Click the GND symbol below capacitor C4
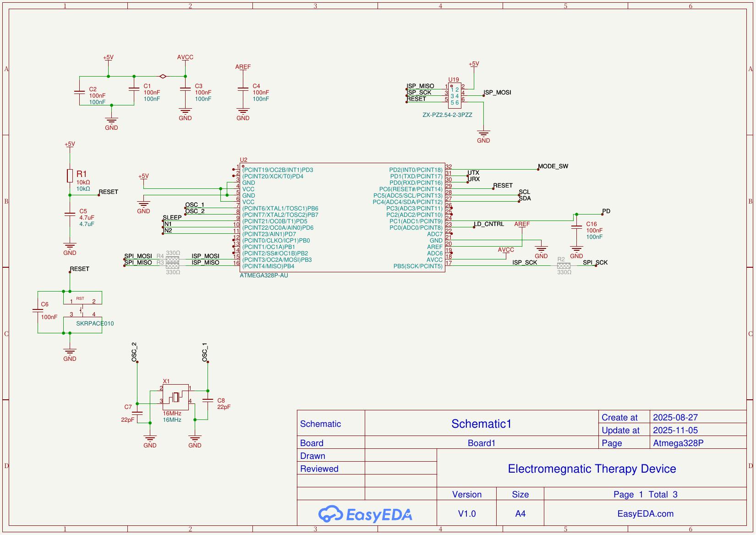The height and width of the screenshot is (535, 756). click(243, 114)
